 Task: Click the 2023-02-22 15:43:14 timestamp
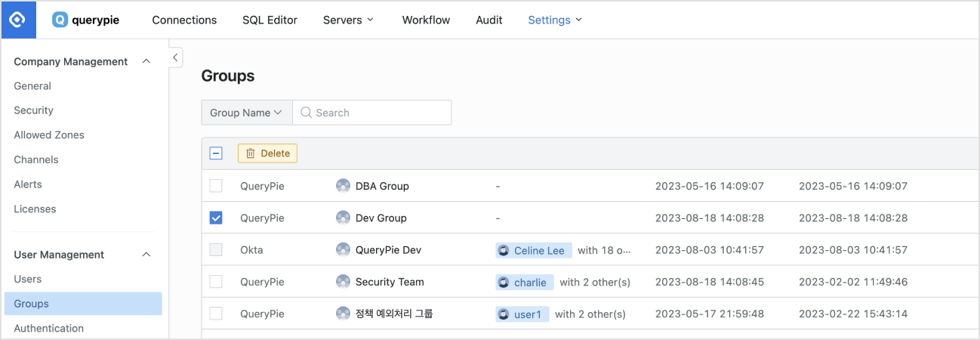853,314
